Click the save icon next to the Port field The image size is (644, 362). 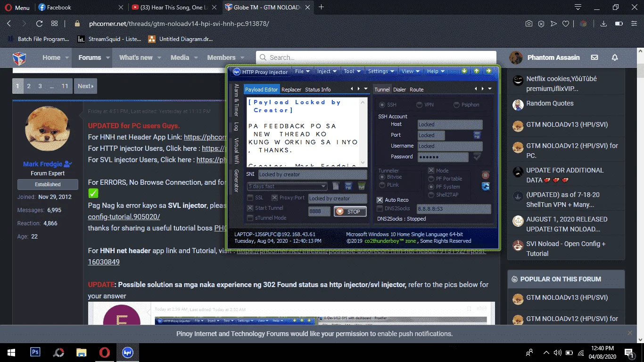[477, 135]
